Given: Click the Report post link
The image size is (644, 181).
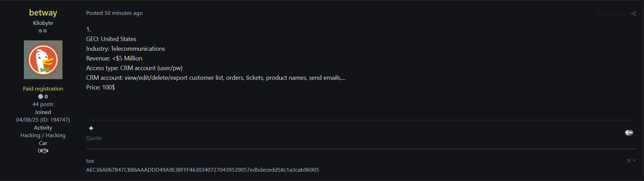Looking at the screenshot, I should pyautogui.click(x=611, y=14).
